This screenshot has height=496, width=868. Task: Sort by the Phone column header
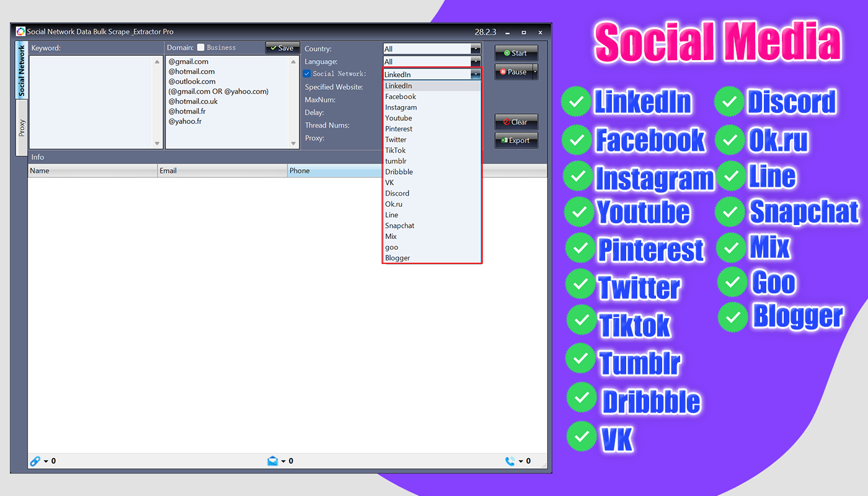tap(335, 170)
